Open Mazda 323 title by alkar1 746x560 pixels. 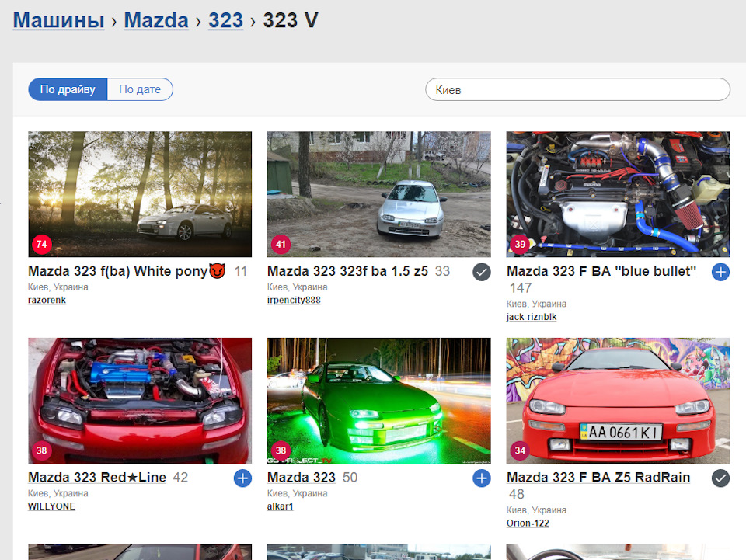point(302,478)
